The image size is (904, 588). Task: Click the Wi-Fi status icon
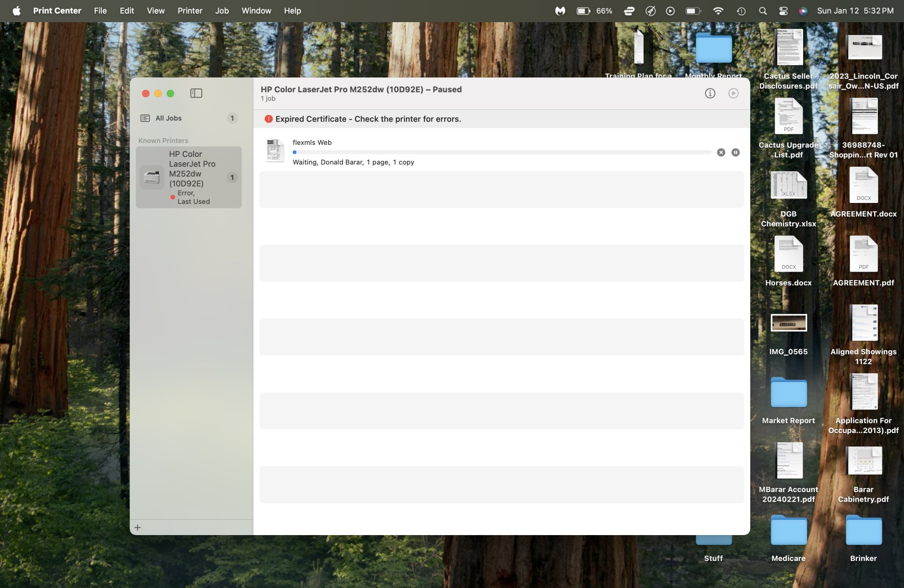click(718, 11)
